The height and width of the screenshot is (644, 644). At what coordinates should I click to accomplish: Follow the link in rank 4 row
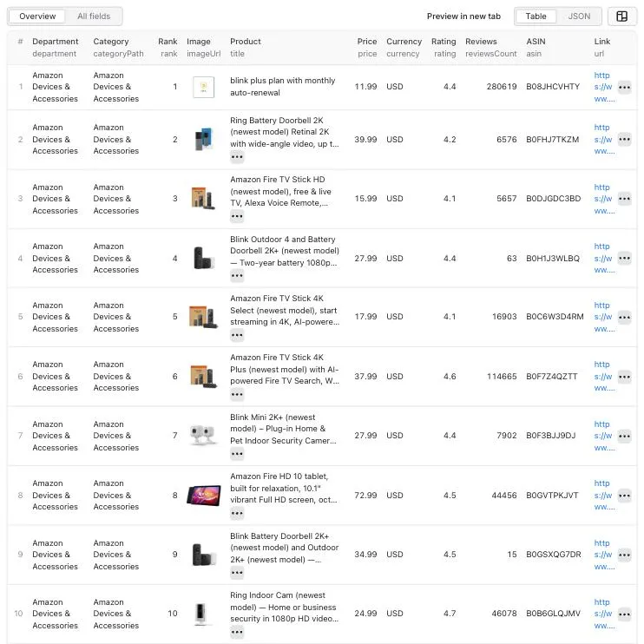(604, 258)
